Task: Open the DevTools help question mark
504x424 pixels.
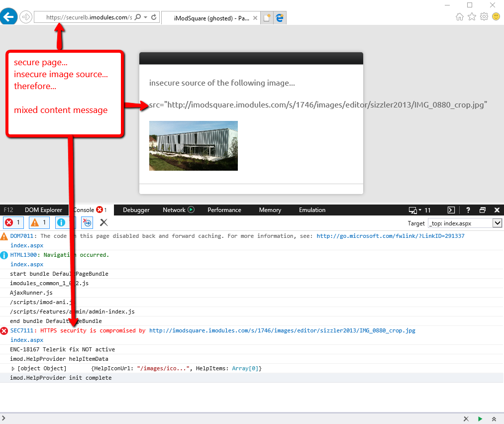Action: tap(468, 210)
